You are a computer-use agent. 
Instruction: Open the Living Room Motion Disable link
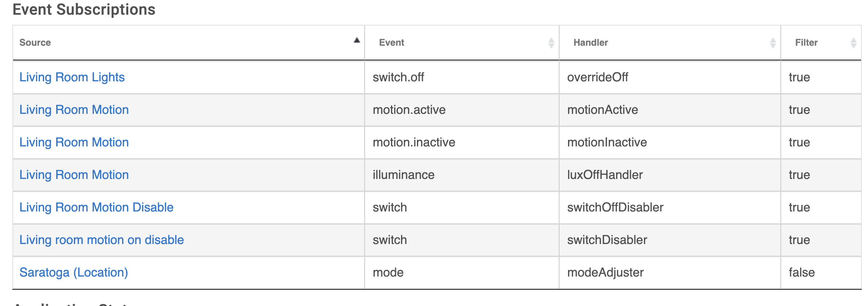pos(96,207)
